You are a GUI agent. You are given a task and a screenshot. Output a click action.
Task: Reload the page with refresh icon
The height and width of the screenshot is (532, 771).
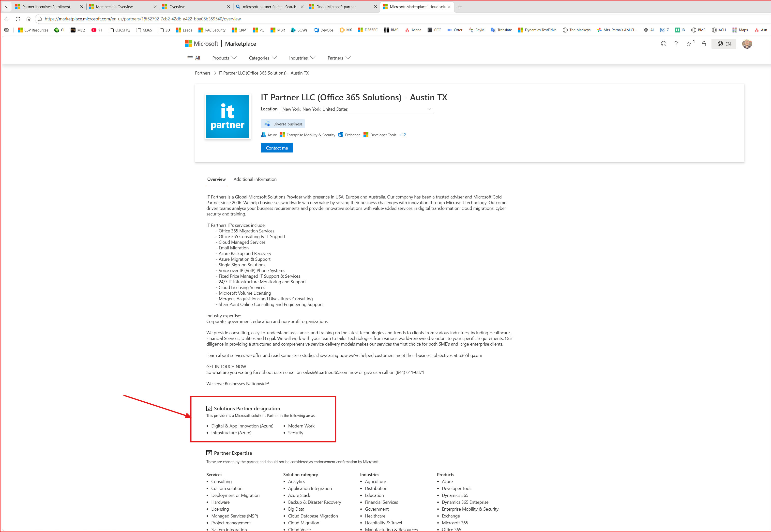point(18,19)
